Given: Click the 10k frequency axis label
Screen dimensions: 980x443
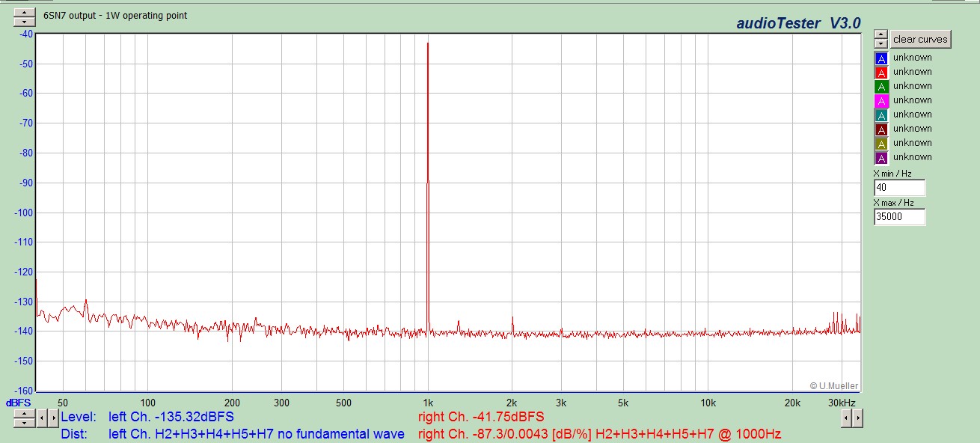Looking at the screenshot, I should click(708, 403).
